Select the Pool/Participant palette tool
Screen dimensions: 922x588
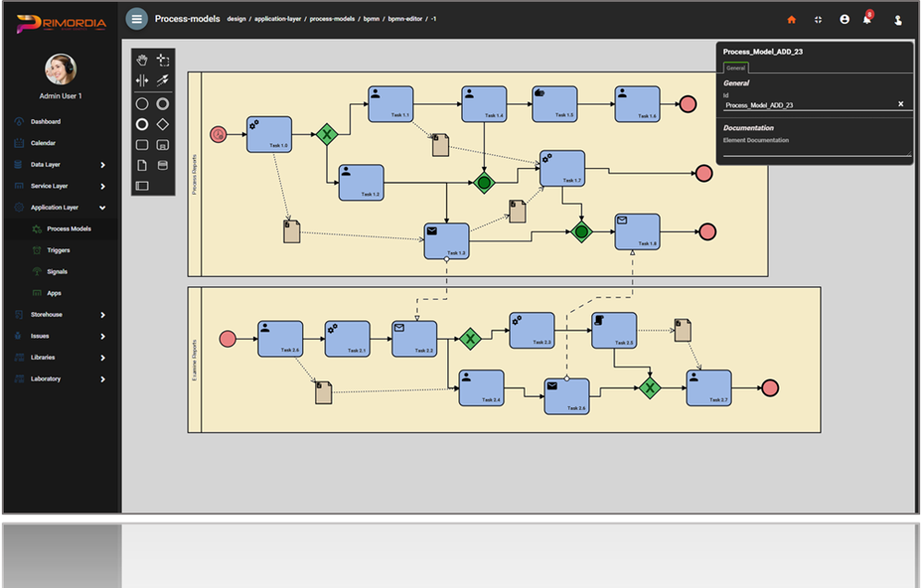click(142, 186)
